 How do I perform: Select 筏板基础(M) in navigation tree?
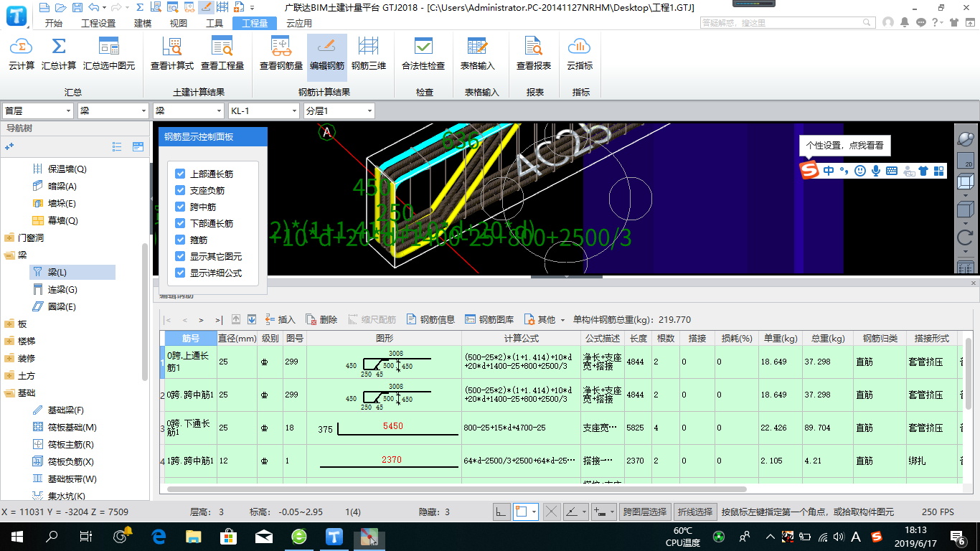pos(72,428)
